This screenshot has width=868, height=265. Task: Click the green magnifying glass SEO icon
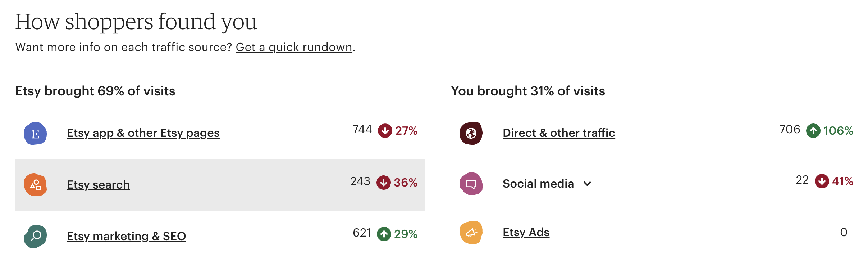click(35, 236)
